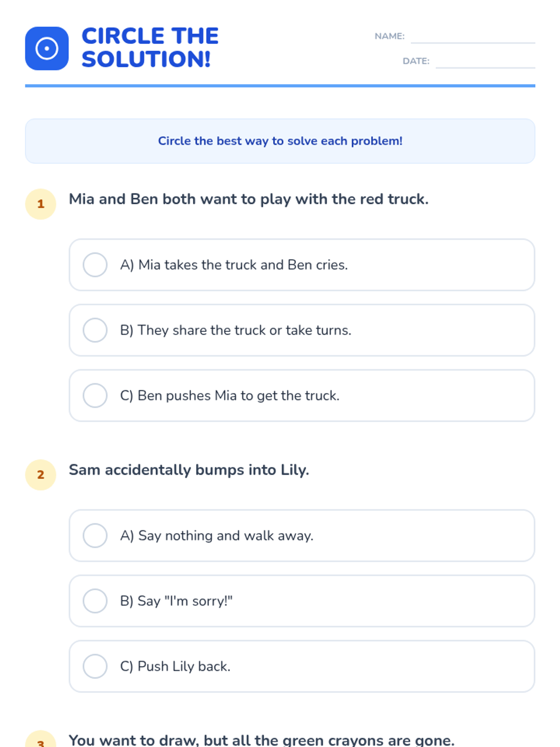Select circle for "Say nothing and walk away"
Viewport: 560px width, 747px height.
[x=95, y=536]
